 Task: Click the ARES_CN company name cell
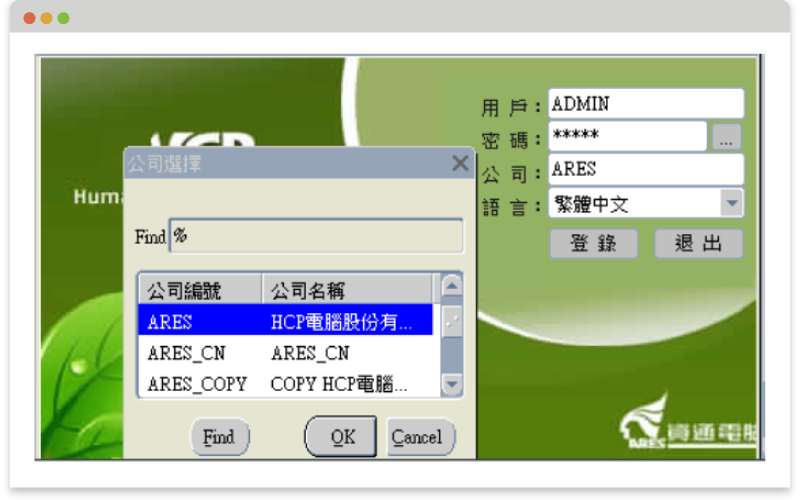(347, 353)
